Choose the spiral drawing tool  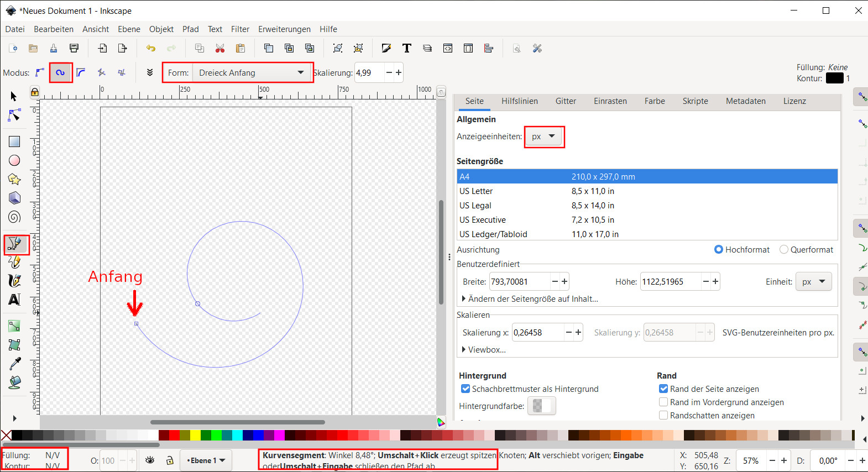point(14,217)
